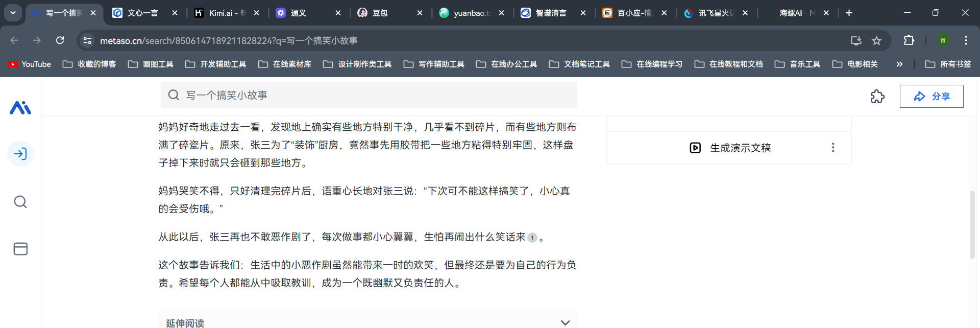Open the Chrome extensions puzzle icon
Viewport: 980px width, 328px height.
tap(909, 40)
